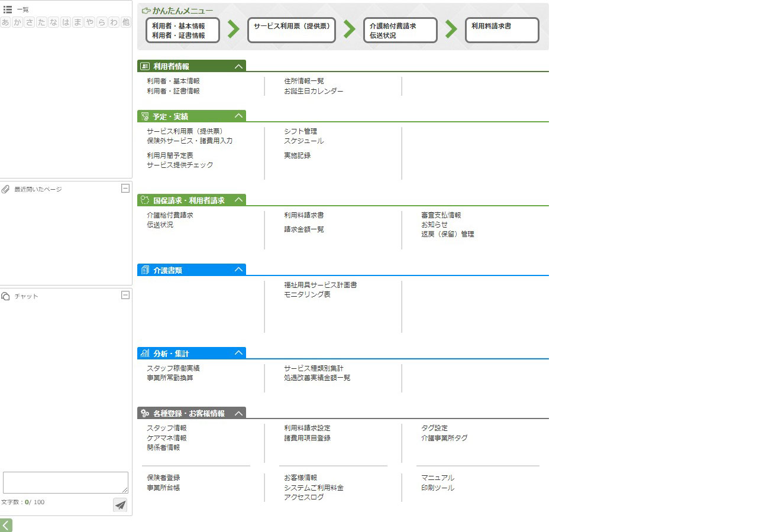Open the シフト管理 link
The height and width of the screenshot is (532, 769).
pyautogui.click(x=301, y=131)
